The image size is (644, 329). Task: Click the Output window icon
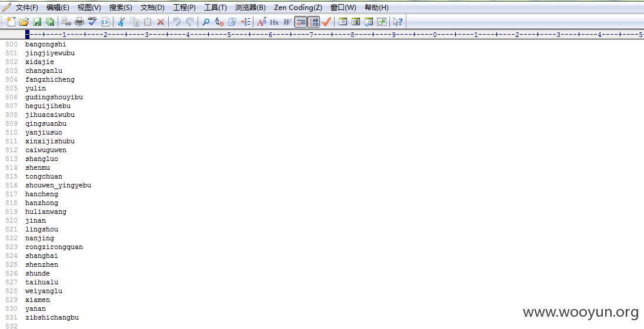pos(369,22)
